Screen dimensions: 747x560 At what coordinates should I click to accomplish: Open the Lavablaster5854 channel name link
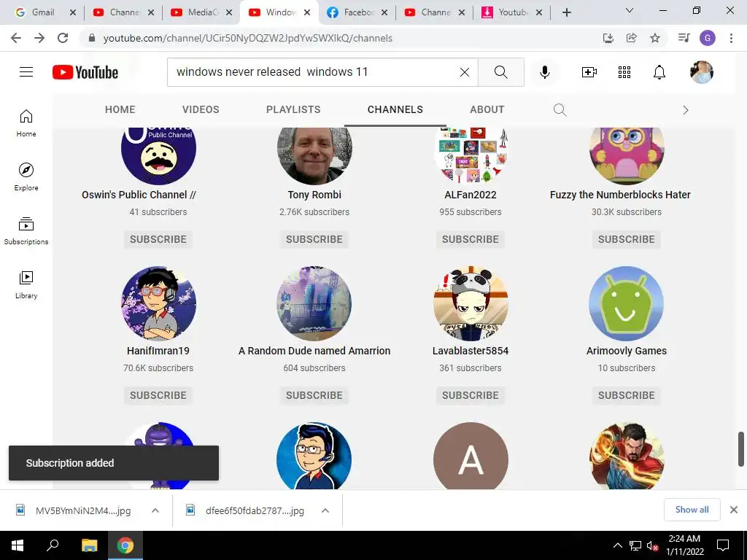point(471,351)
